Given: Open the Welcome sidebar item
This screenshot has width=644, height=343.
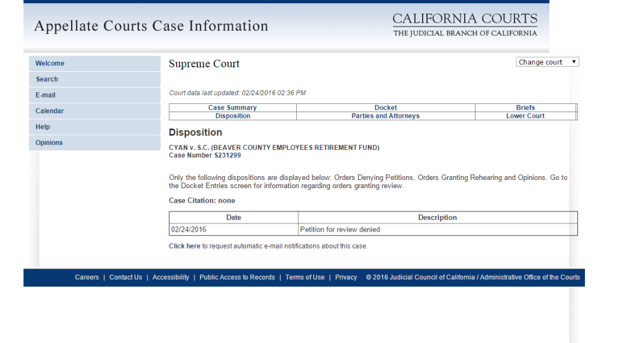Looking at the screenshot, I should (94, 64).
